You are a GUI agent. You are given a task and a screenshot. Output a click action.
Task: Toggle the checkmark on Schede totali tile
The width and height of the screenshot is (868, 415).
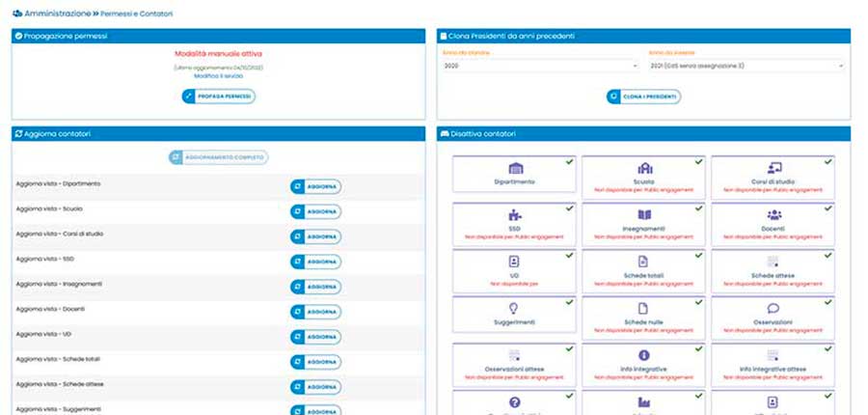(x=700, y=255)
